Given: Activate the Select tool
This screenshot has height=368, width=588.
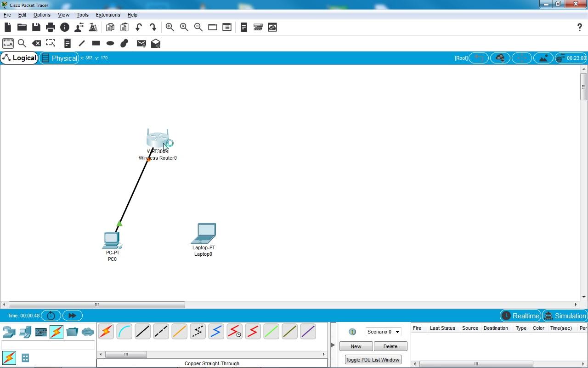Looking at the screenshot, I should click(x=8, y=43).
